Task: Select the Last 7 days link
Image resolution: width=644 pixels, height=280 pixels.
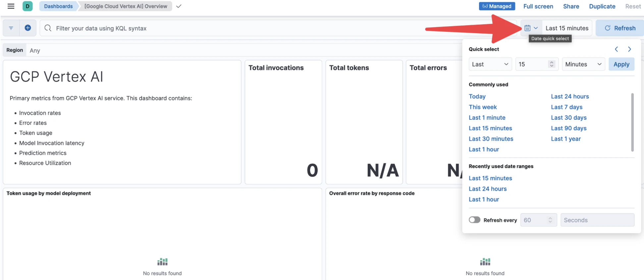Action: pos(566,107)
